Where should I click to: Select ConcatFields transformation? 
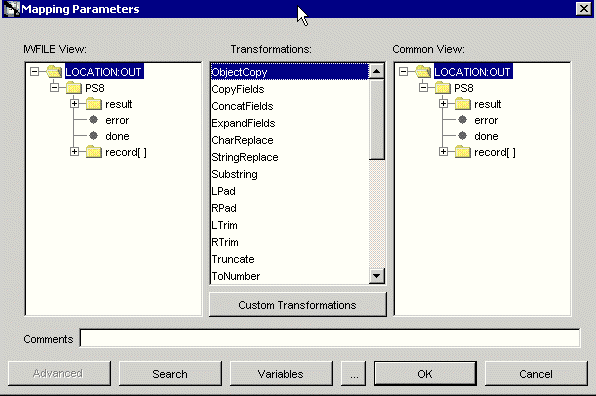click(290, 106)
